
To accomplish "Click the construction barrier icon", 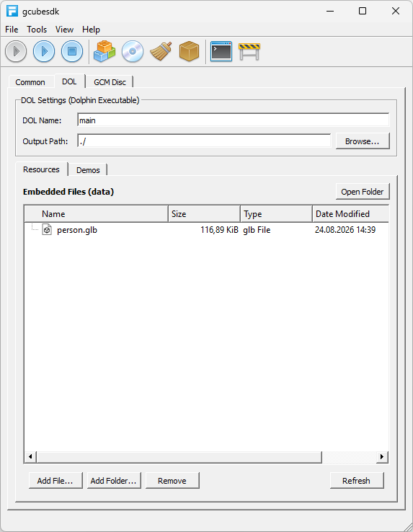I will (249, 52).
